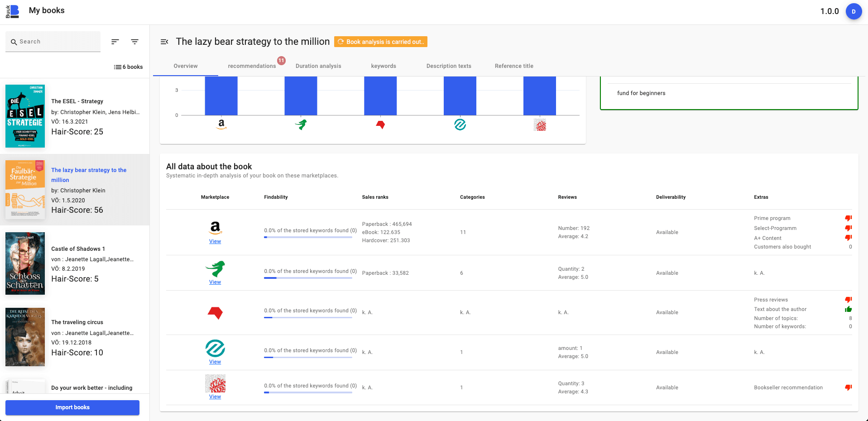Click red marketplace logo under the chart
Image resolution: width=868 pixels, height=421 pixels.
(380, 124)
